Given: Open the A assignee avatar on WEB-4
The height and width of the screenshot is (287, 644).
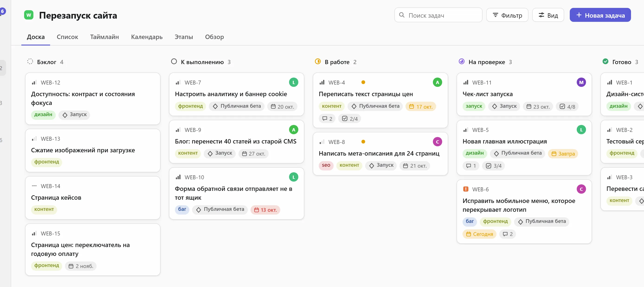Looking at the screenshot, I should [437, 82].
